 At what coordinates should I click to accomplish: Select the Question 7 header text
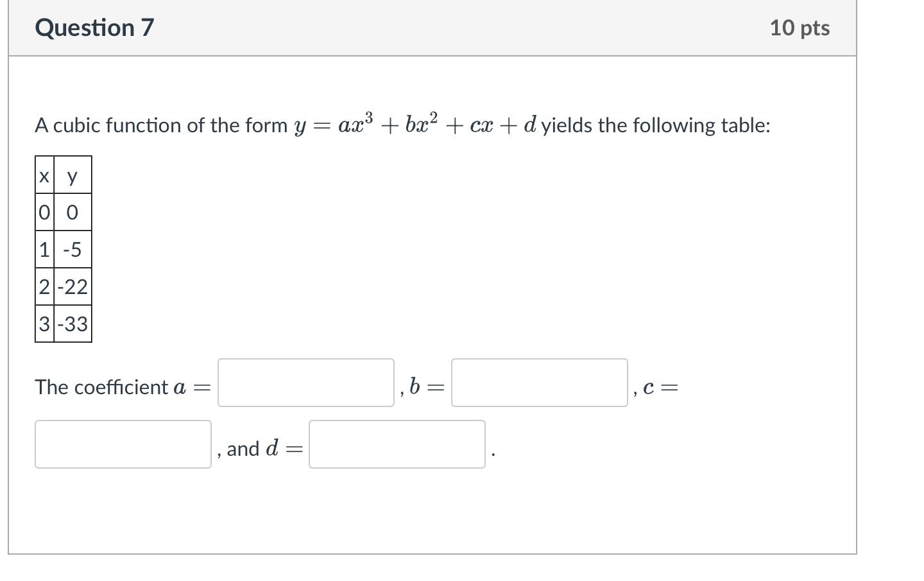(94, 27)
